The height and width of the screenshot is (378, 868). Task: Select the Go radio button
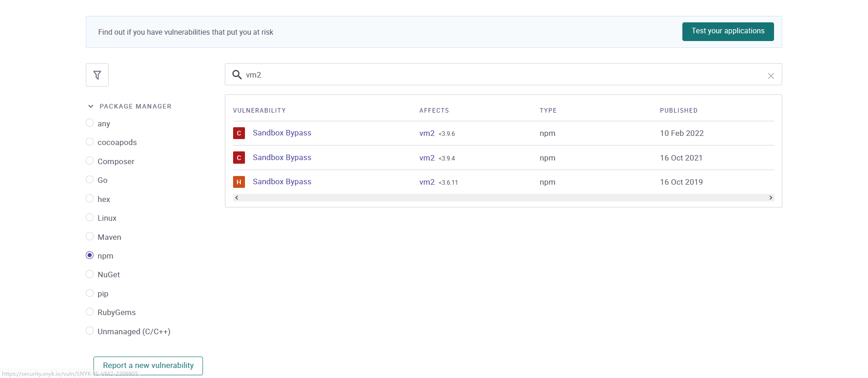pyautogui.click(x=90, y=180)
